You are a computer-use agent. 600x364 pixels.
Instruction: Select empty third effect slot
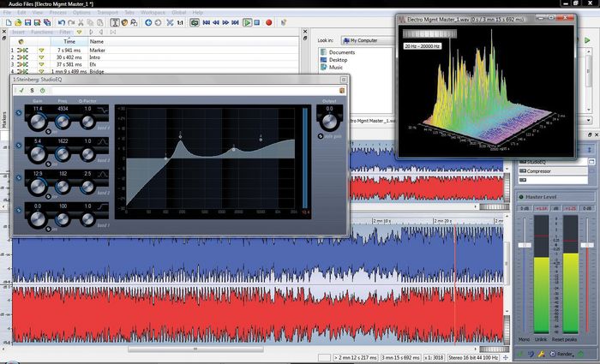coord(553,180)
